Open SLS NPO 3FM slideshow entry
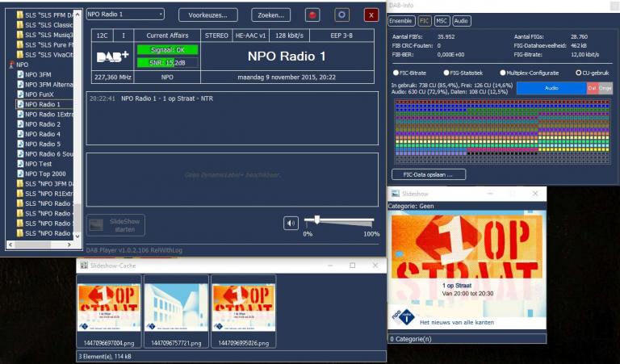This screenshot has width=620, height=364. click(50, 183)
